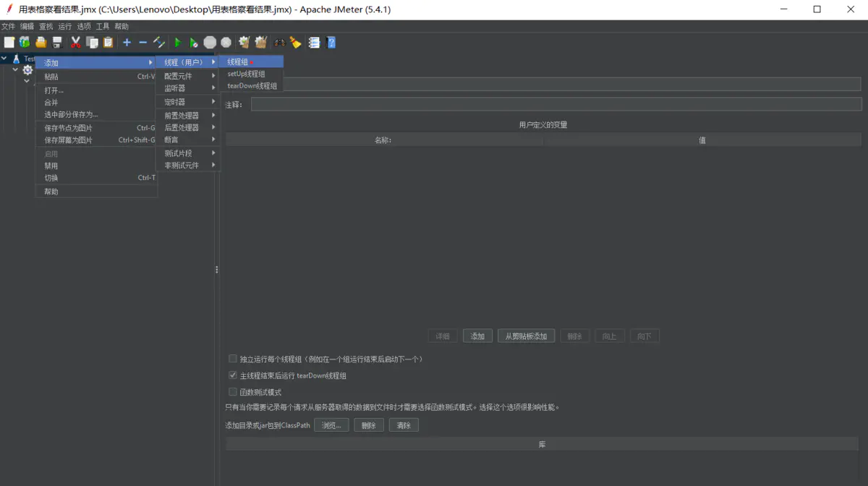The width and height of the screenshot is (868, 486).
Task: Select the Test Plan flask icon in tree
Action: click(x=16, y=59)
